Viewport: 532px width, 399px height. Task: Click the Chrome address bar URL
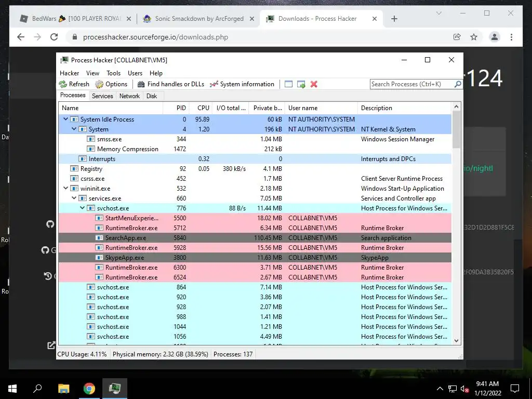155,37
